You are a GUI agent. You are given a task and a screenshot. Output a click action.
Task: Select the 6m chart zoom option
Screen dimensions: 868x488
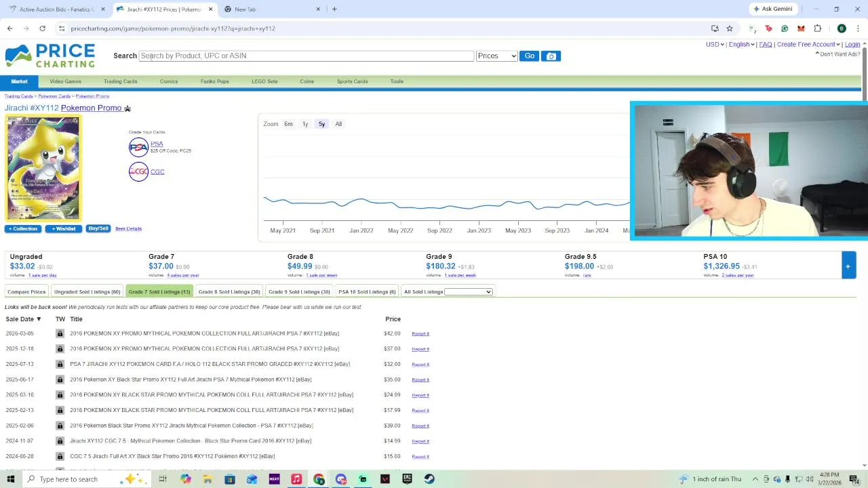[x=288, y=124]
